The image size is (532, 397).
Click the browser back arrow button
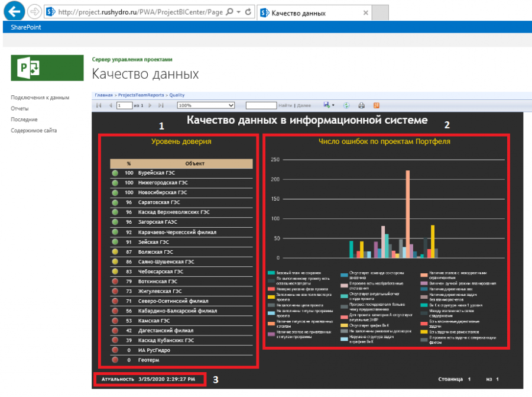point(14,11)
